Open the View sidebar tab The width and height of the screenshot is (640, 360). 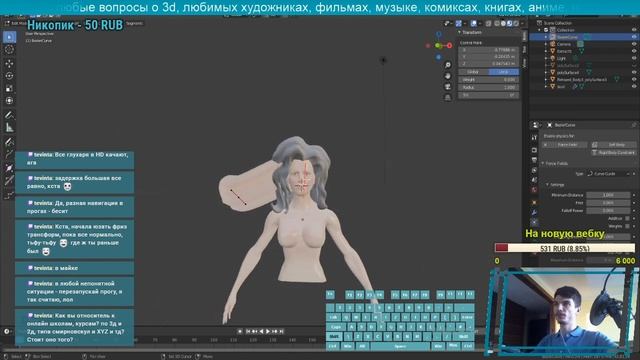[524, 62]
